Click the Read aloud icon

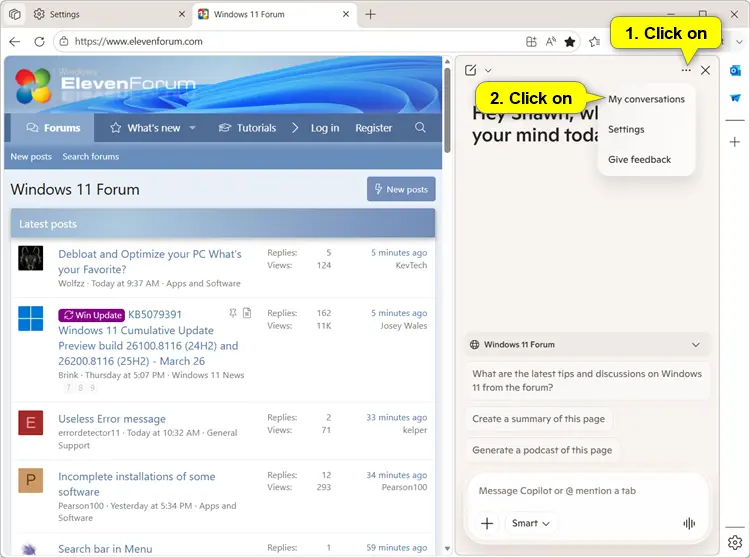point(551,42)
